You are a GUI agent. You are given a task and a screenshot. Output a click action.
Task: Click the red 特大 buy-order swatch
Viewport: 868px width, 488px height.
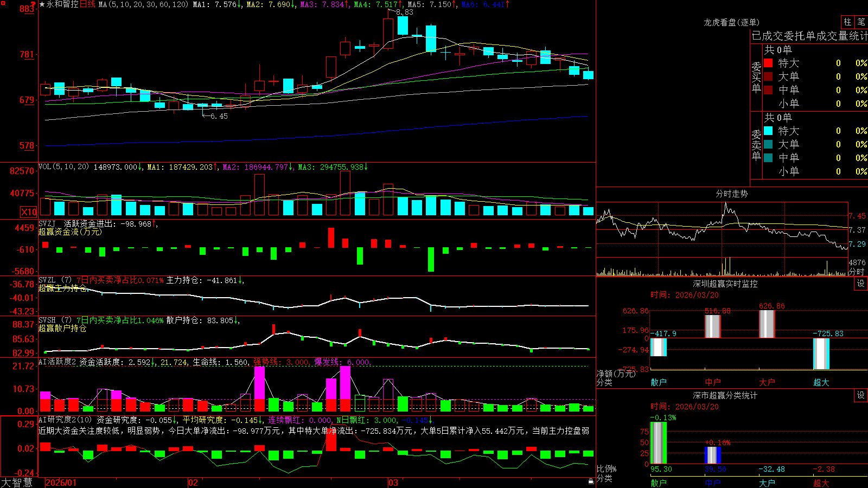point(768,63)
